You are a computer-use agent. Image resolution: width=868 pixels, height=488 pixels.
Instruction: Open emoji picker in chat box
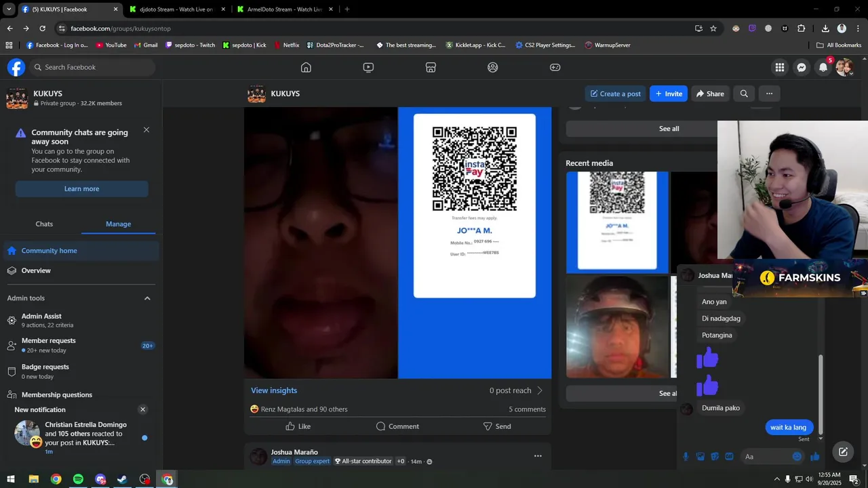tap(797, 457)
